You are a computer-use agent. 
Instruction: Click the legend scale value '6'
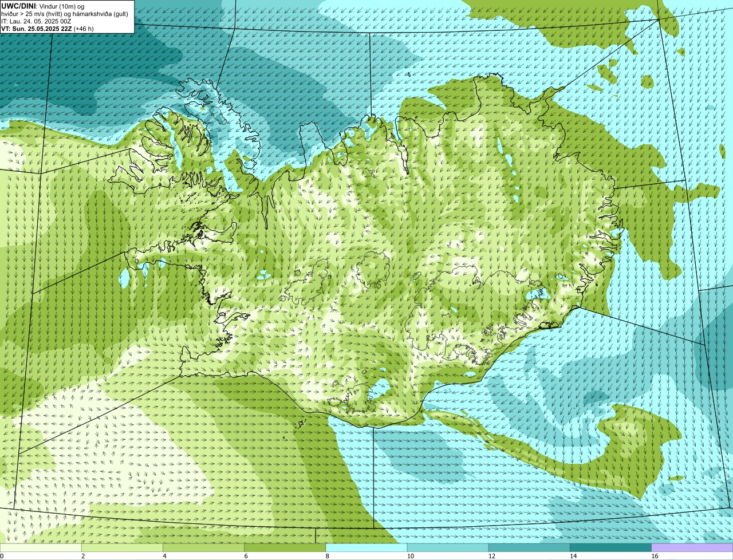[x=246, y=556]
